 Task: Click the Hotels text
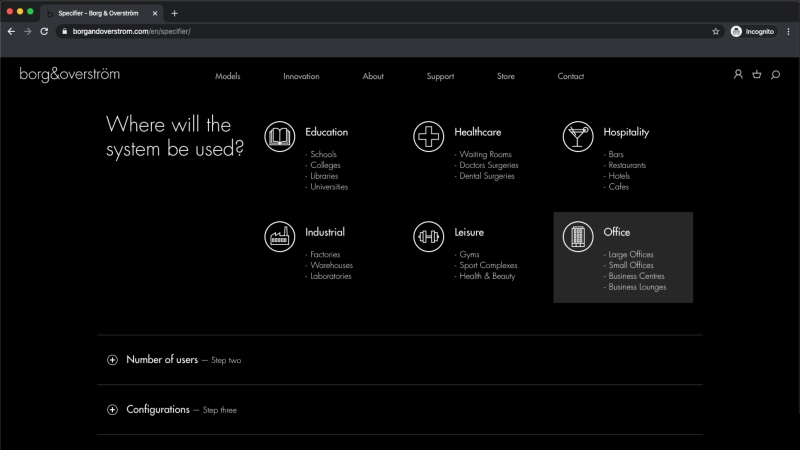(x=619, y=176)
